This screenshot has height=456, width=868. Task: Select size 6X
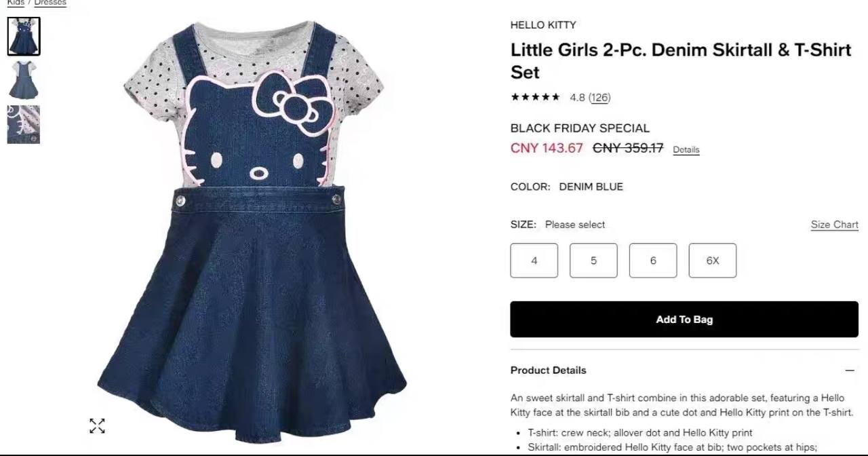pyautogui.click(x=713, y=261)
